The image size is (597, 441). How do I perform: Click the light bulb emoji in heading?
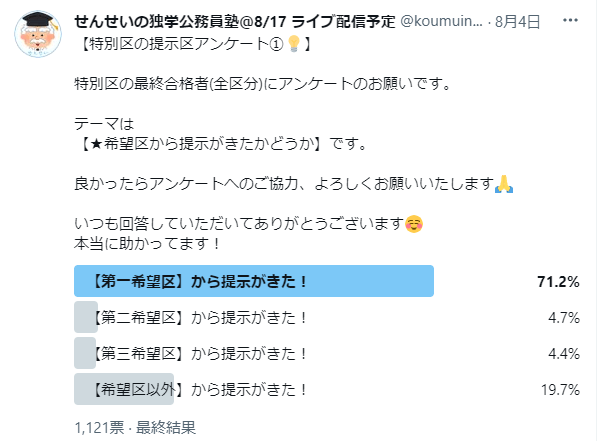pos(294,44)
